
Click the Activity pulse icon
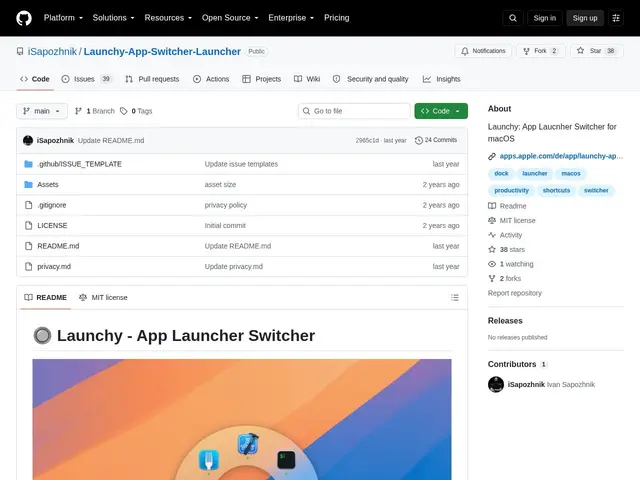tap(492, 235)
